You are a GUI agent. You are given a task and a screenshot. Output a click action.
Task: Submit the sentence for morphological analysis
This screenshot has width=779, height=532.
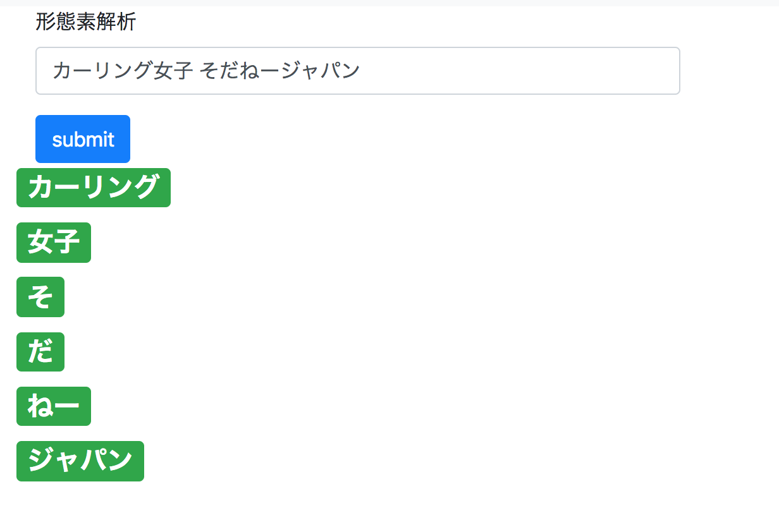click(x=83, y=139)
